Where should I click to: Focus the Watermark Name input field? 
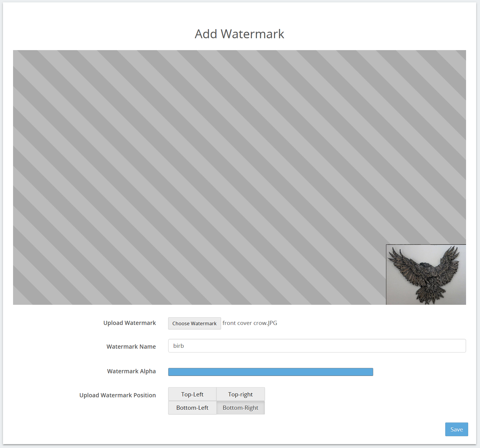tap(317, 346)
